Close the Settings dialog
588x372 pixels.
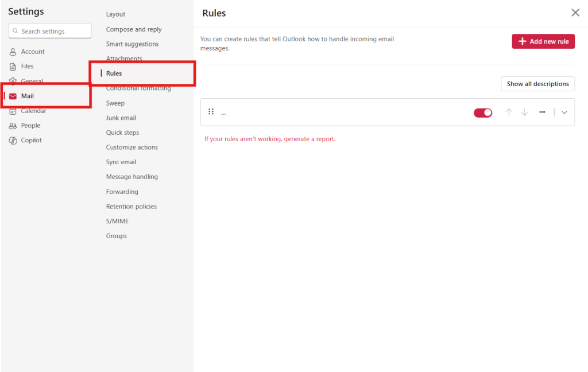click(x=575, y=13)
